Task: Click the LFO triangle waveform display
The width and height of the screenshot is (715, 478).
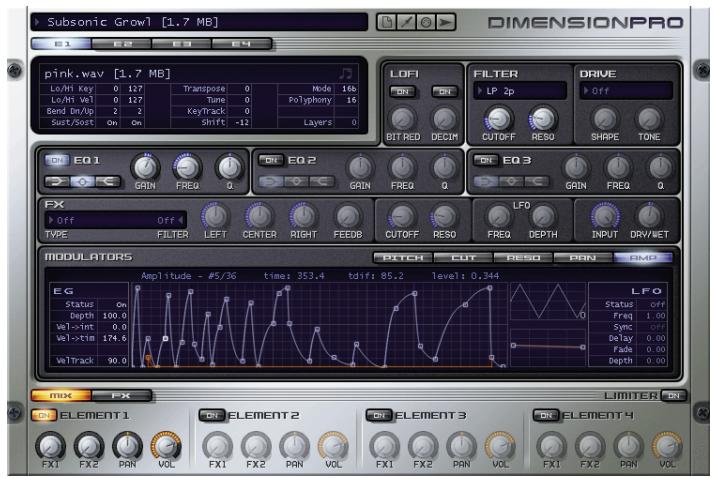Action: [x=548, y=301]
